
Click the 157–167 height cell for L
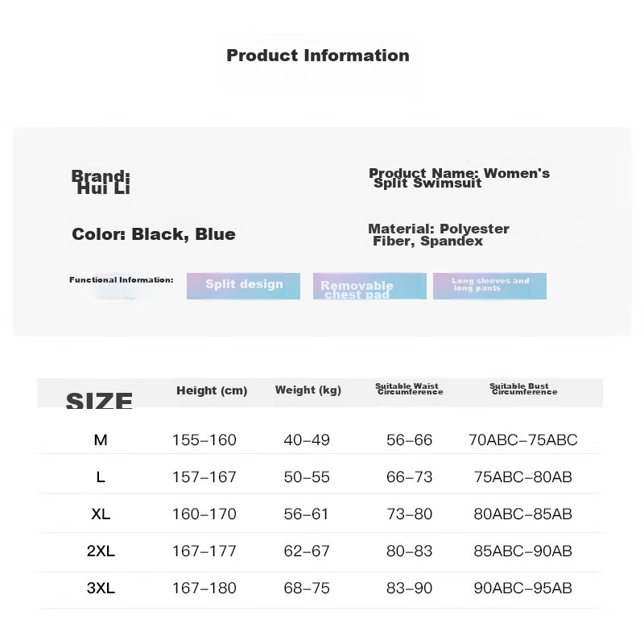(204, 477)
